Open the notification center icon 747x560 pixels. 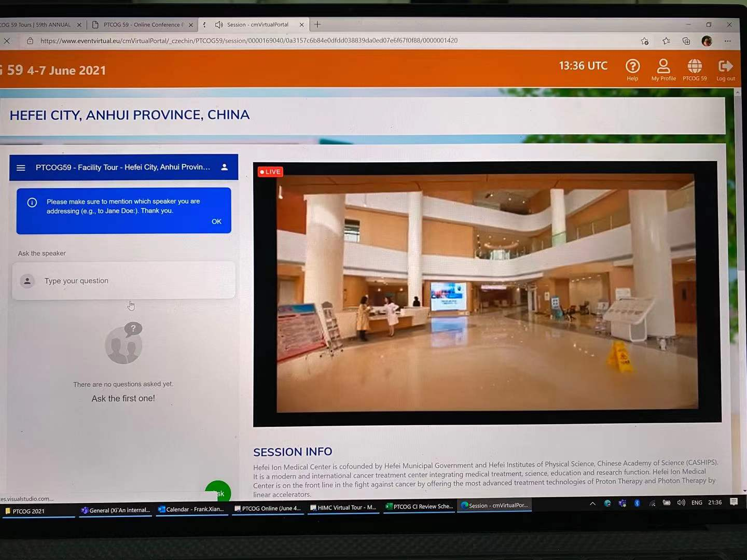734,501
